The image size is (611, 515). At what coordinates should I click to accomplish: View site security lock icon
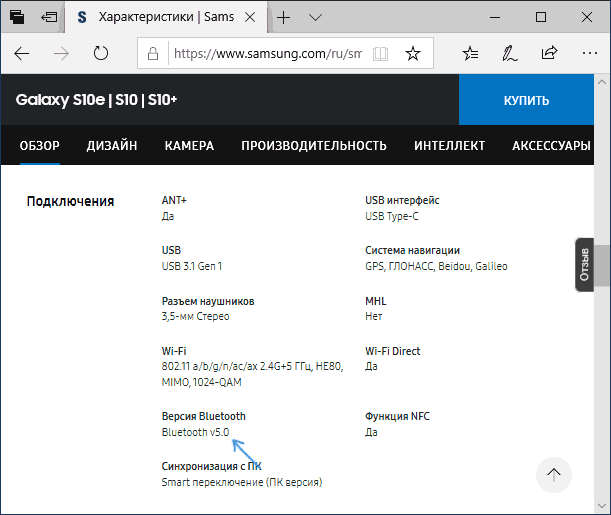[x=153, y=53]
